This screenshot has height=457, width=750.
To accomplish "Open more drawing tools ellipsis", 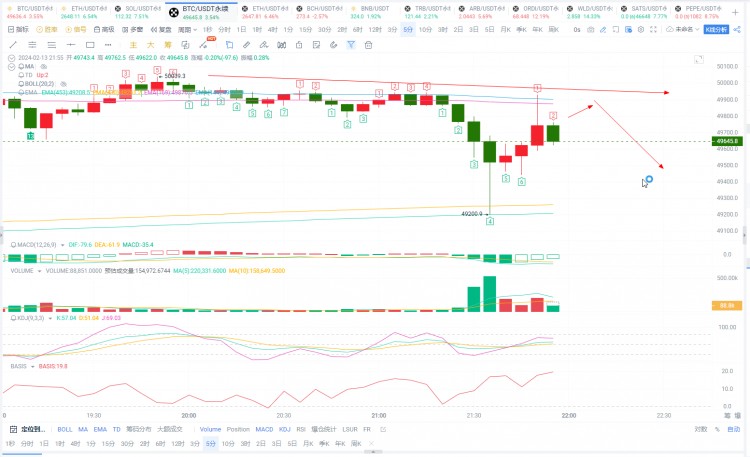I will tap(108, 45).
